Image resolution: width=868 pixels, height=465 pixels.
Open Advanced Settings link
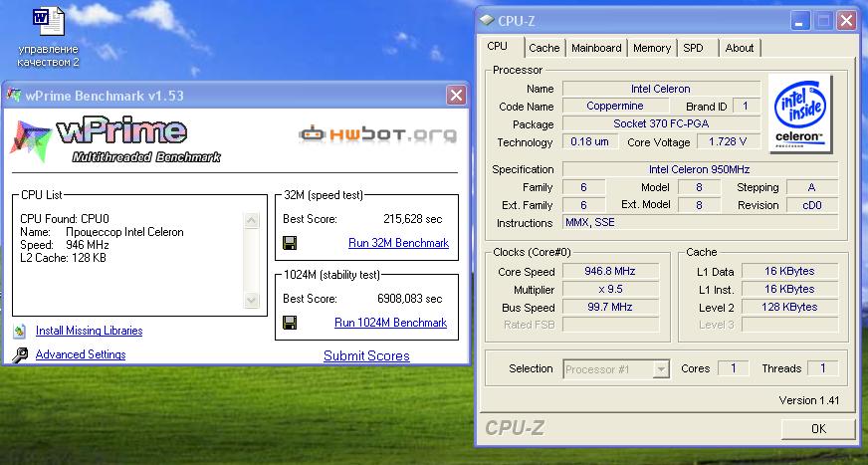pos(81,354)
